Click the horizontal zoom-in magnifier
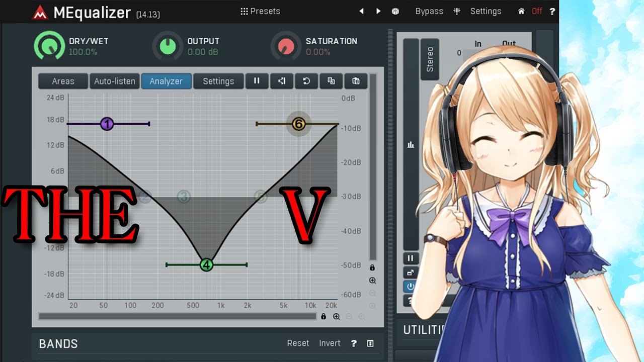 pos(336,316)
